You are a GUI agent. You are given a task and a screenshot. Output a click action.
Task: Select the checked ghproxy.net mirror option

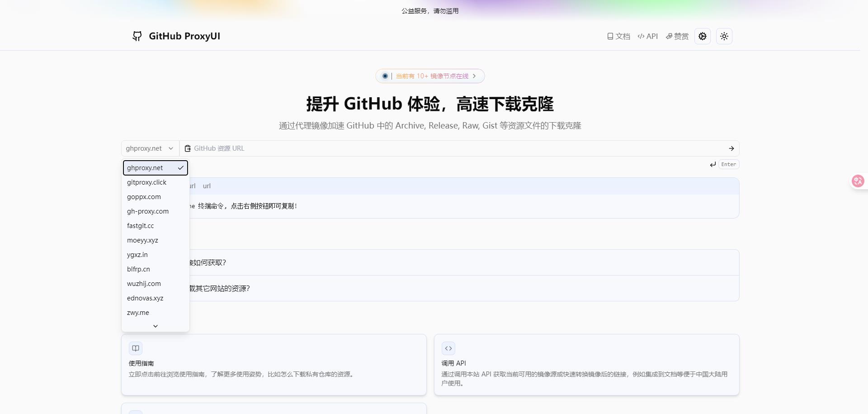[x=155, y=167]
